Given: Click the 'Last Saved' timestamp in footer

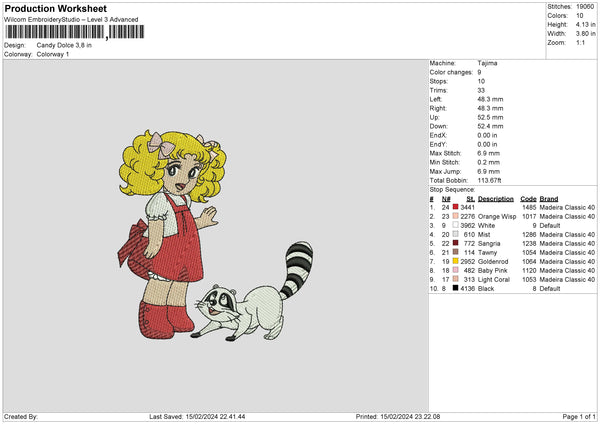Looking at the screenshot, I should [197, 416].
